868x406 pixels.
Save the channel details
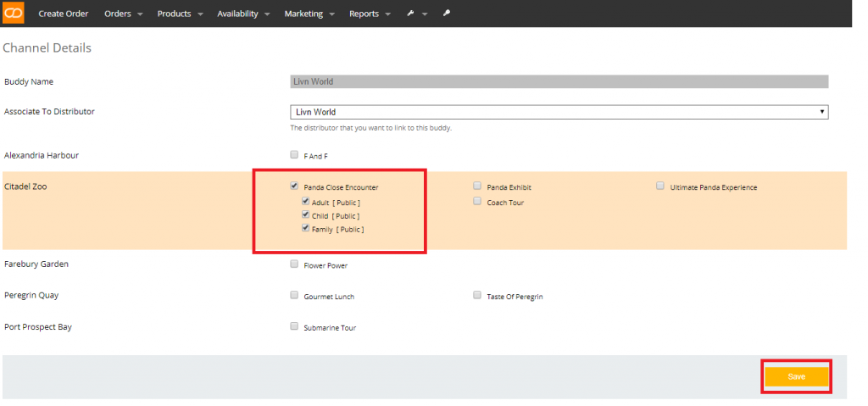[x=796, y=376]
